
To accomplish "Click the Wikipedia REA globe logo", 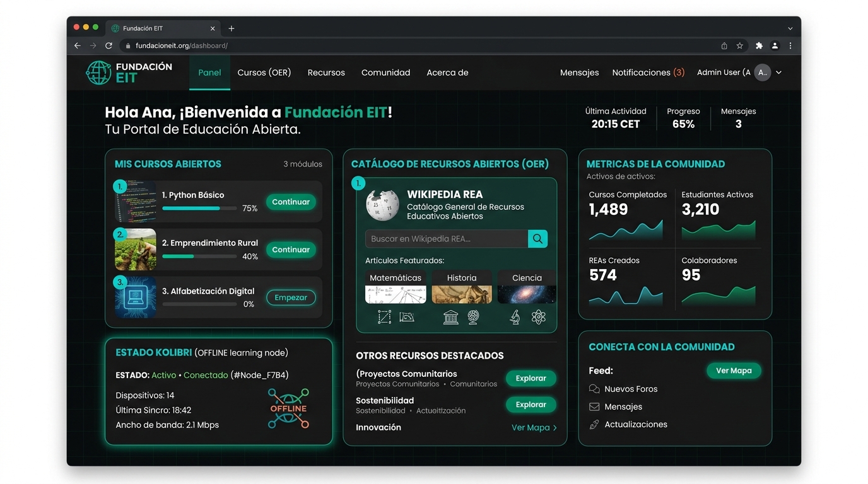I will pyautogui.click(x=382, y=205).
